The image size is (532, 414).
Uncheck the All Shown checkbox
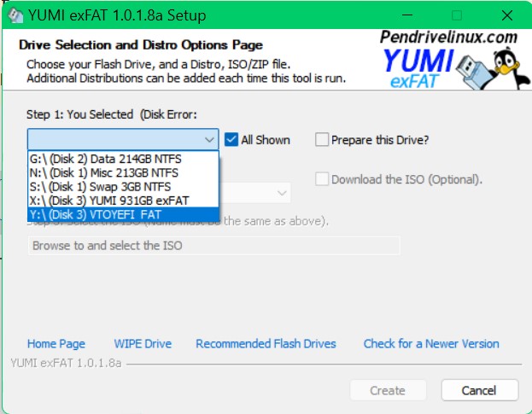pos(231,140)
